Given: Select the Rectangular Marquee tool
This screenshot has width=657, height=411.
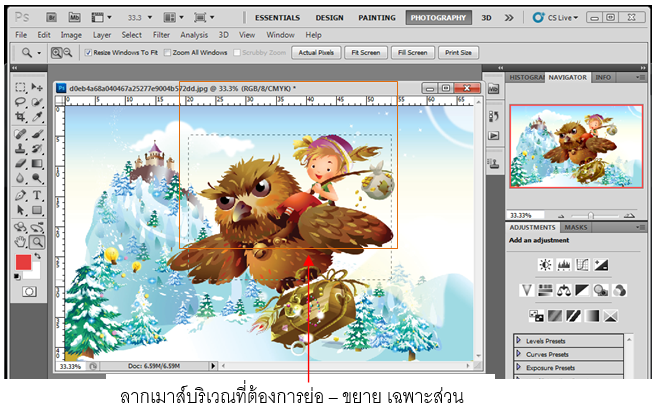Looking at the screenshot, I should tap(21, 88).
